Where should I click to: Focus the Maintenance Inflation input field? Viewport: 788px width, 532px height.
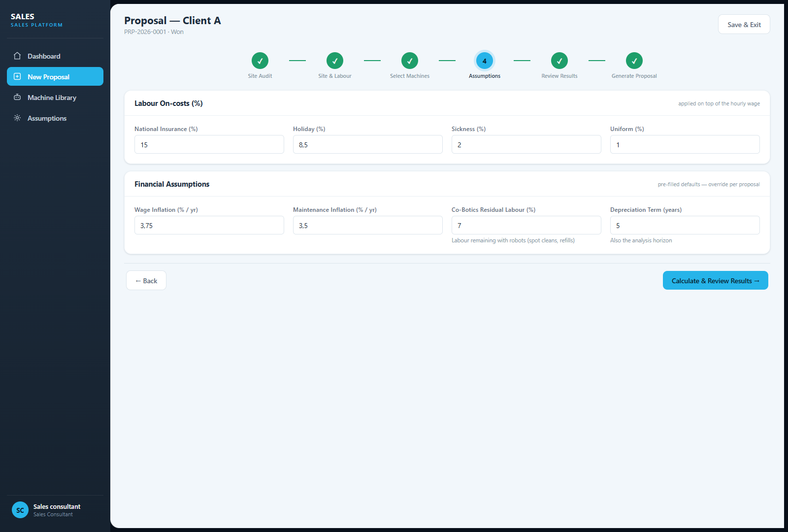(368, 226)
